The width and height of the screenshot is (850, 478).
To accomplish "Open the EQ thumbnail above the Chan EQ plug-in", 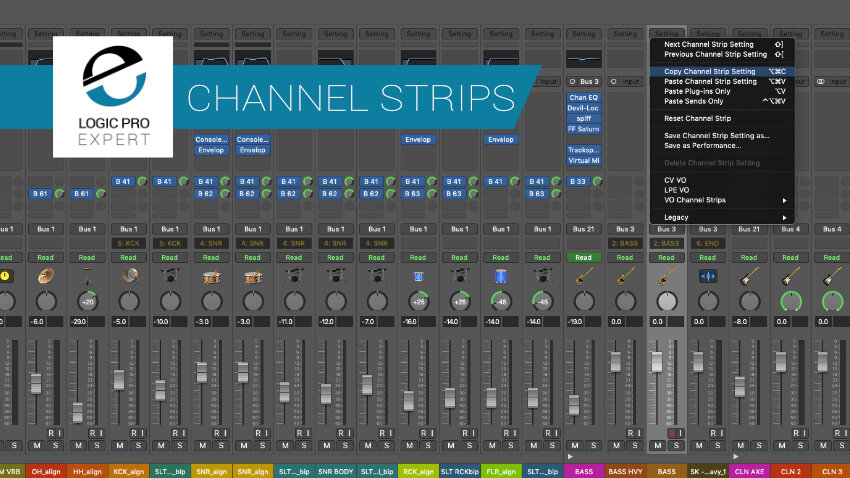I will [x=583, y=59].
